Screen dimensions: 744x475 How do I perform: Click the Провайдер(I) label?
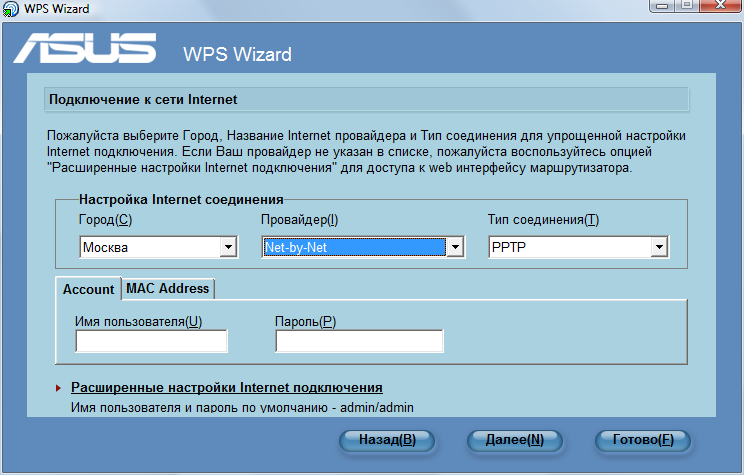pyautogui.click(x=299, y=220)
